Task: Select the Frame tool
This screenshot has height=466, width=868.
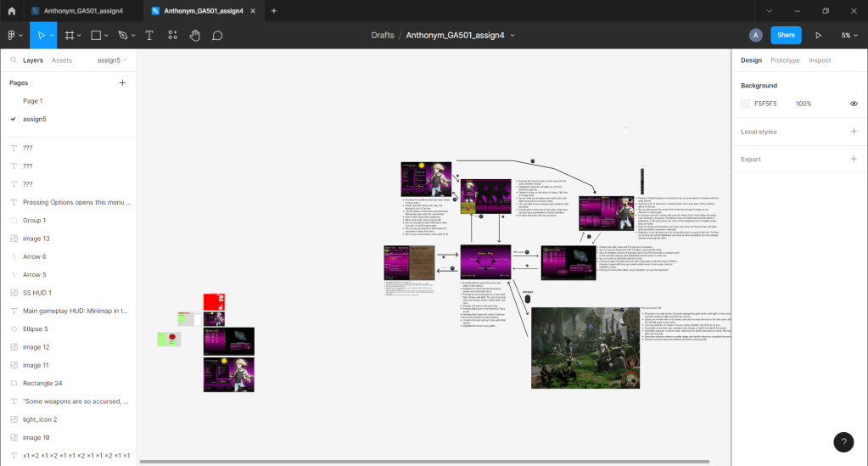Action: pos(70,36)
